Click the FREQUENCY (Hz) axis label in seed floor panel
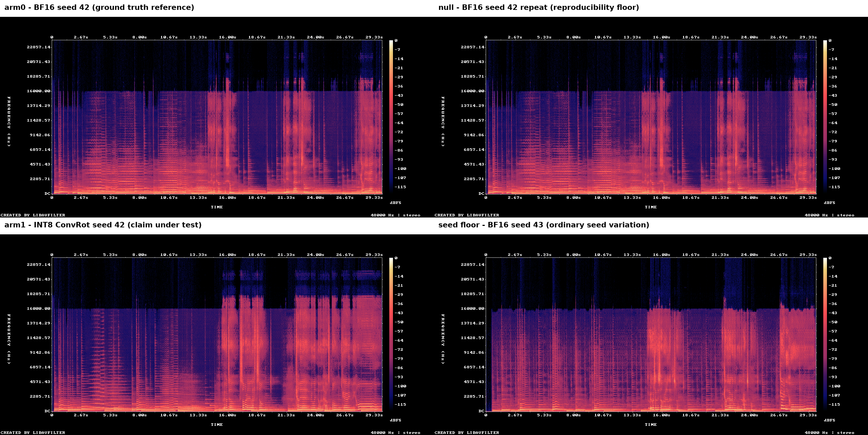Screen dimensions: 868x435 pos(443,339)
